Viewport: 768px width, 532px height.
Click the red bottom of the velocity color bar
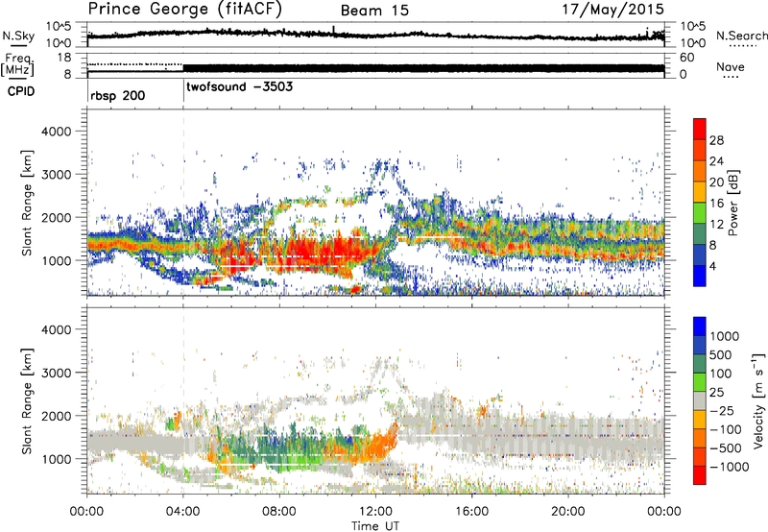[700, 475]
